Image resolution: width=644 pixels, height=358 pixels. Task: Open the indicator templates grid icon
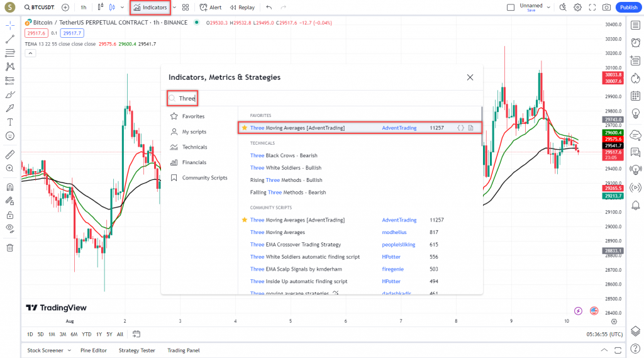(x=186, y=8)
